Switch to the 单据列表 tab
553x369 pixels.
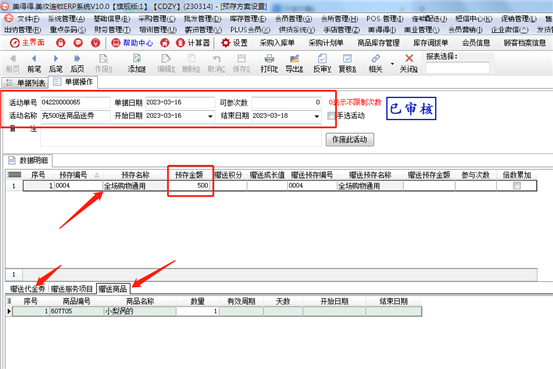(25, 83)
